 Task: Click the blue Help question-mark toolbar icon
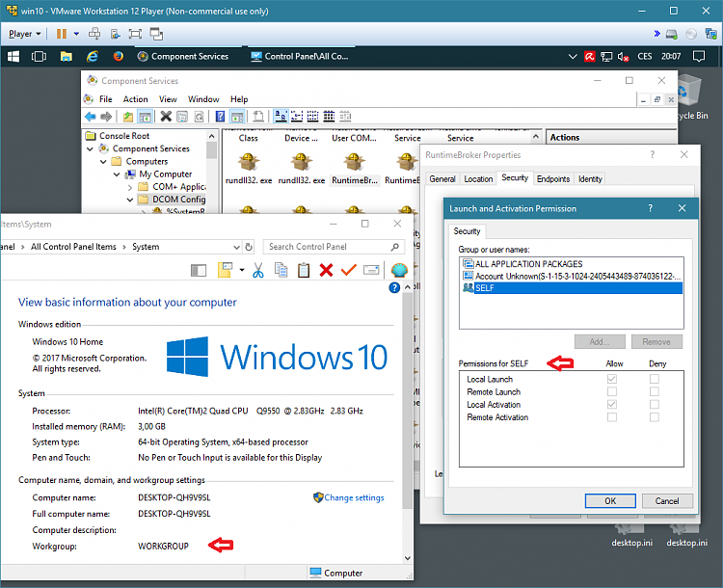pos(221,117)
